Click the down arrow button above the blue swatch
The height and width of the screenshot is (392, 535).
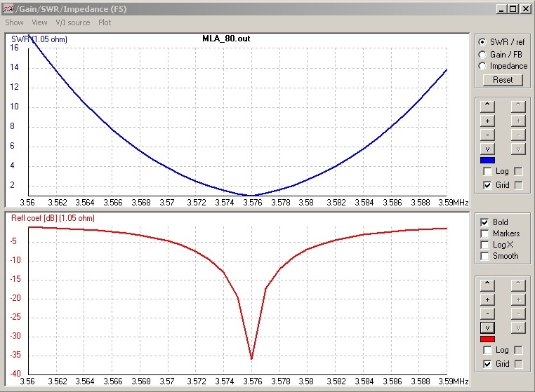488,149
